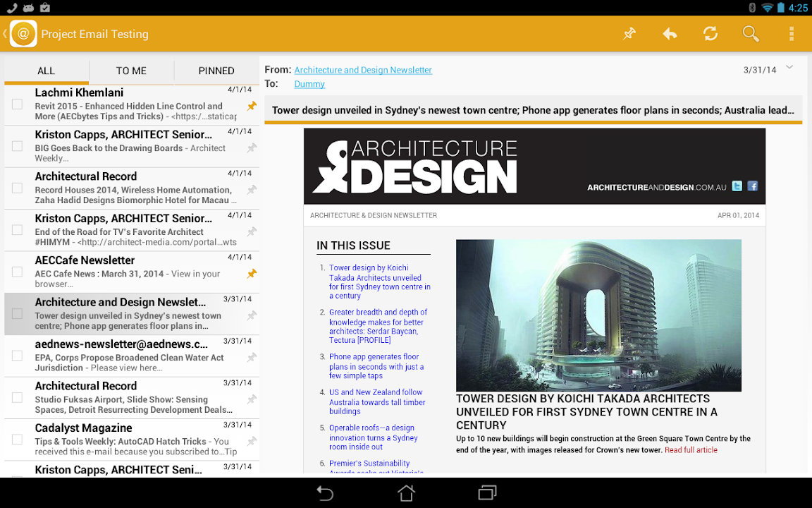Tap the Project Email Testing app icon
The height and width of the screenshot is (508, 812).
click(23, 34)
